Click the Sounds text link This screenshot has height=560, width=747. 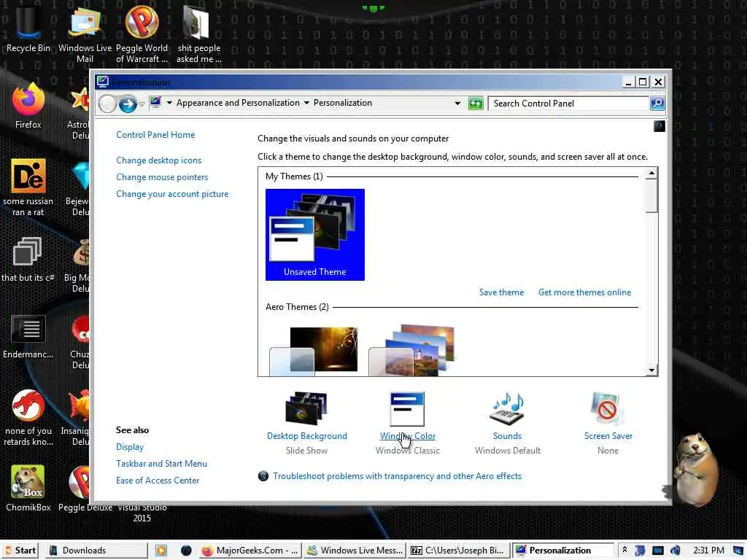507,436
